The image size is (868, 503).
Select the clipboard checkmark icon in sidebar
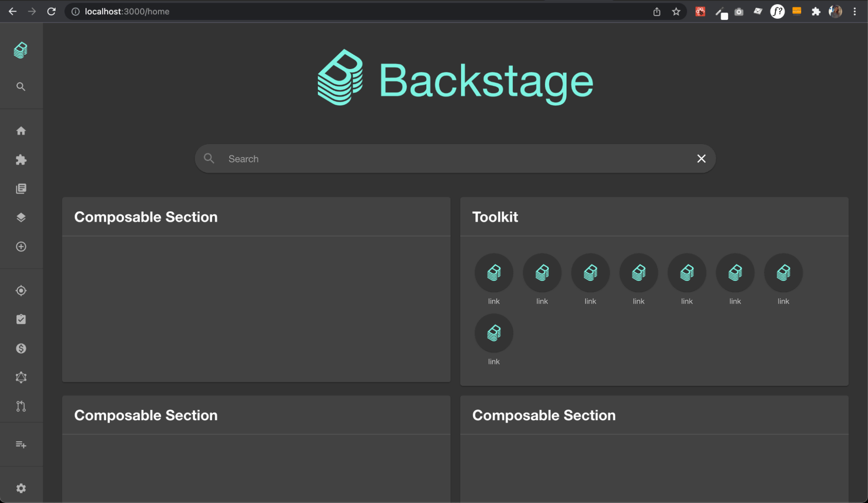tap(20, 319)
